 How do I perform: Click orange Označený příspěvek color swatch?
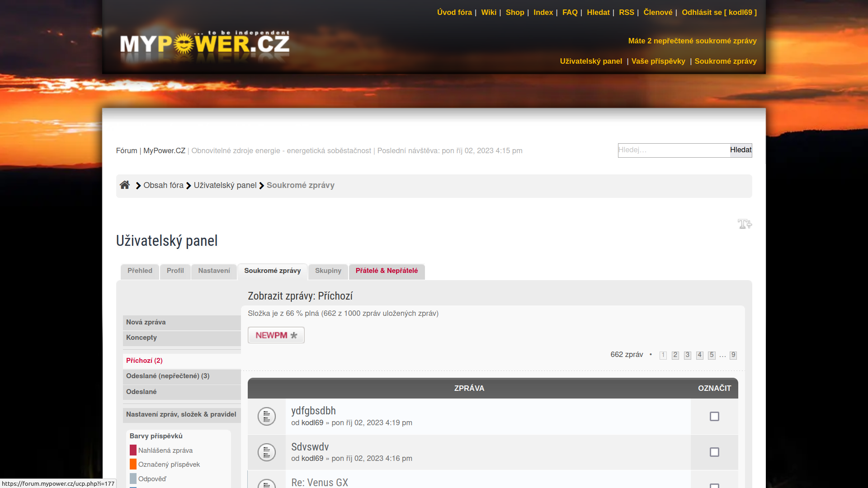(133, 465)
